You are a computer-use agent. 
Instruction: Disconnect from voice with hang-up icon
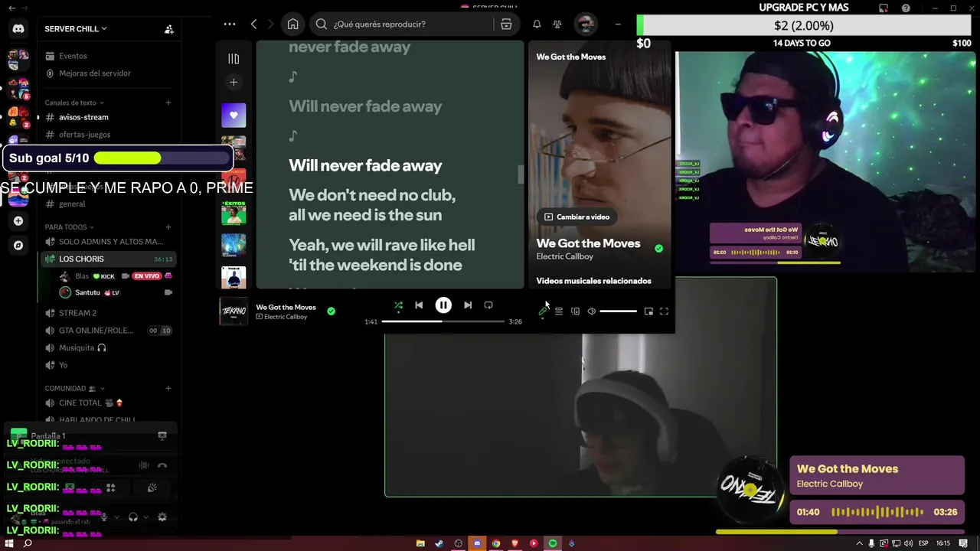click(x=162, y=465)
